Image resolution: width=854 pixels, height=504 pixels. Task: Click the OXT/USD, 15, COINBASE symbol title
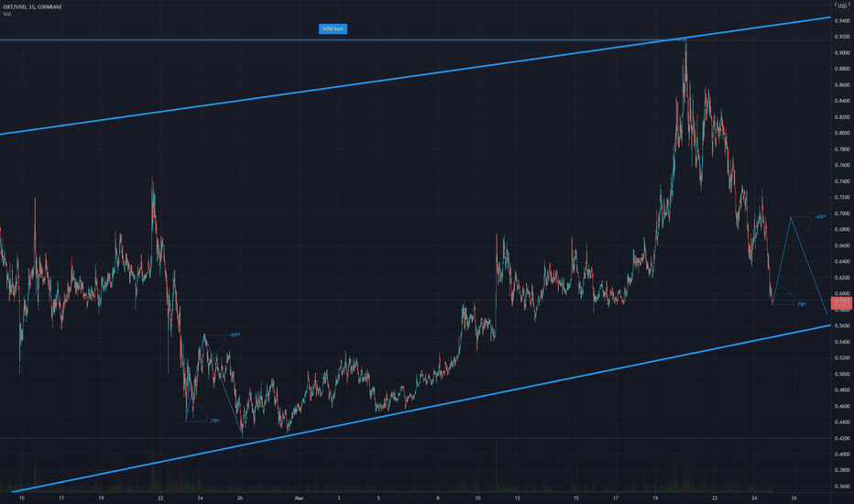tap(32, 7)
